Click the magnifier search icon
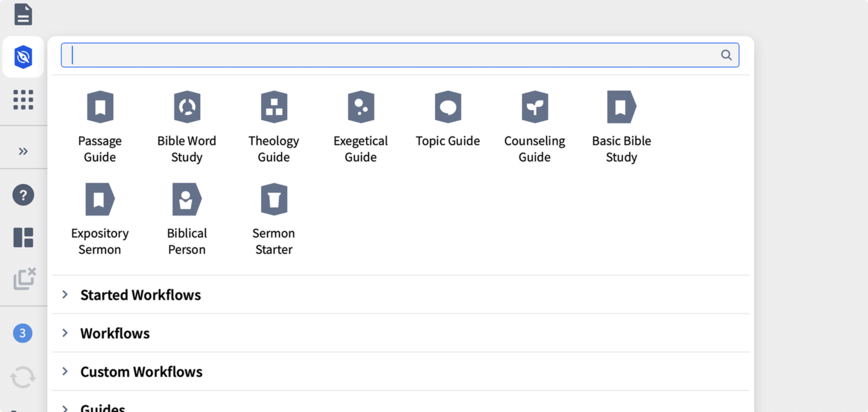 [x=727, y=55]
